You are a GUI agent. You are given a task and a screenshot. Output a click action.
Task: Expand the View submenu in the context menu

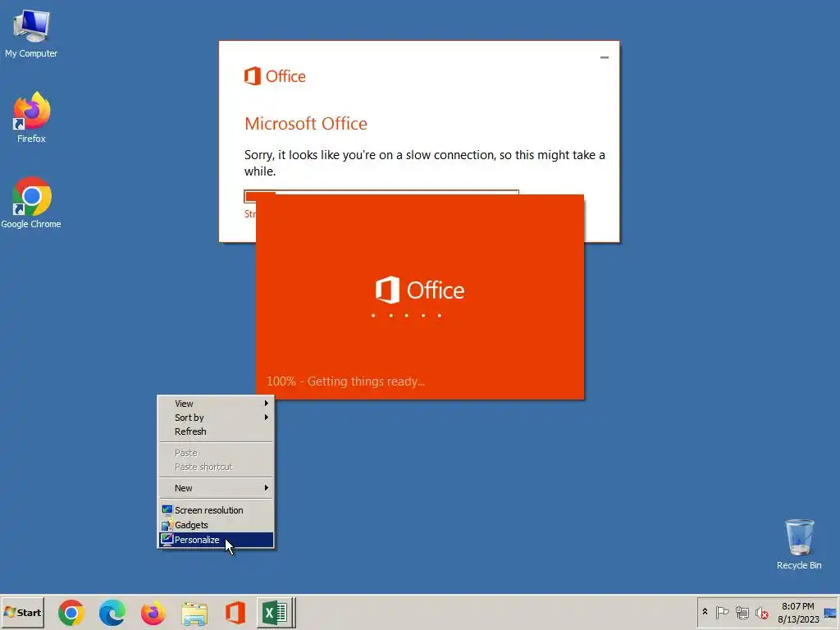coord(217,404)
